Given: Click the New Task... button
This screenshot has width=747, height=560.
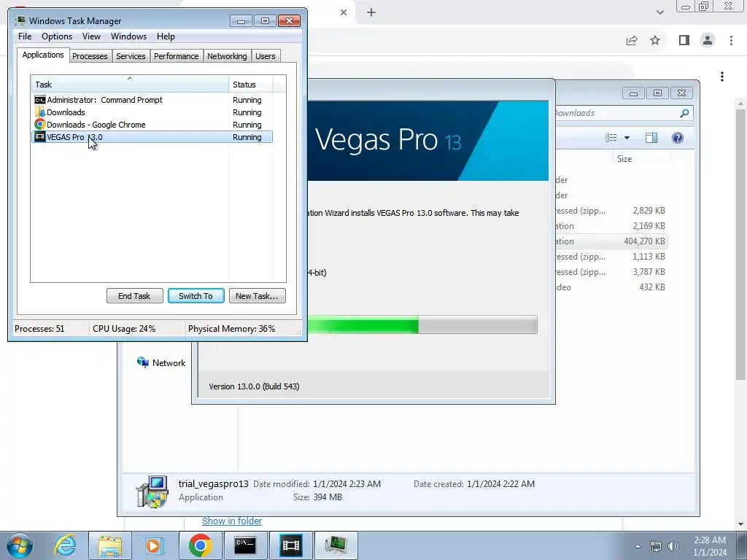Looking at the screenshot, I should [257, 296].
